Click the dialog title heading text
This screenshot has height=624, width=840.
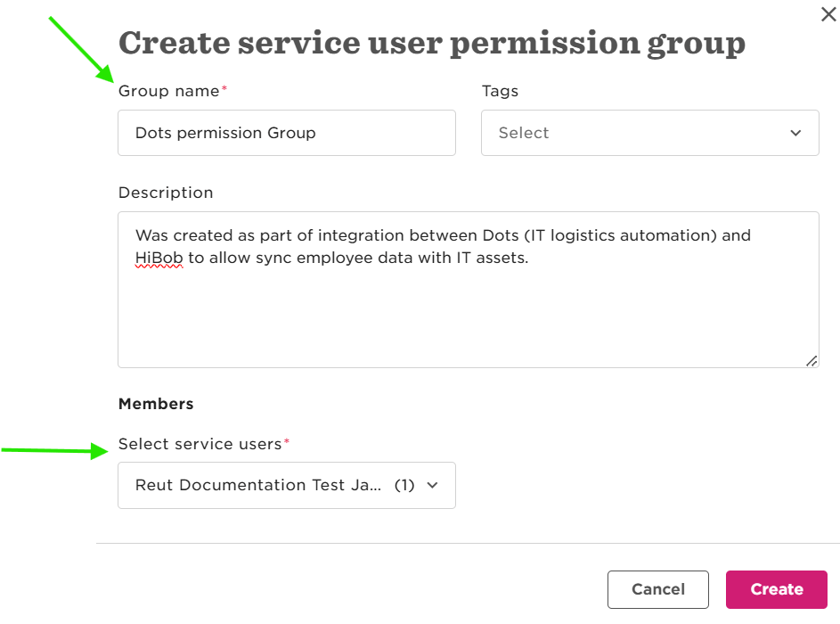[x=432, y=44]
